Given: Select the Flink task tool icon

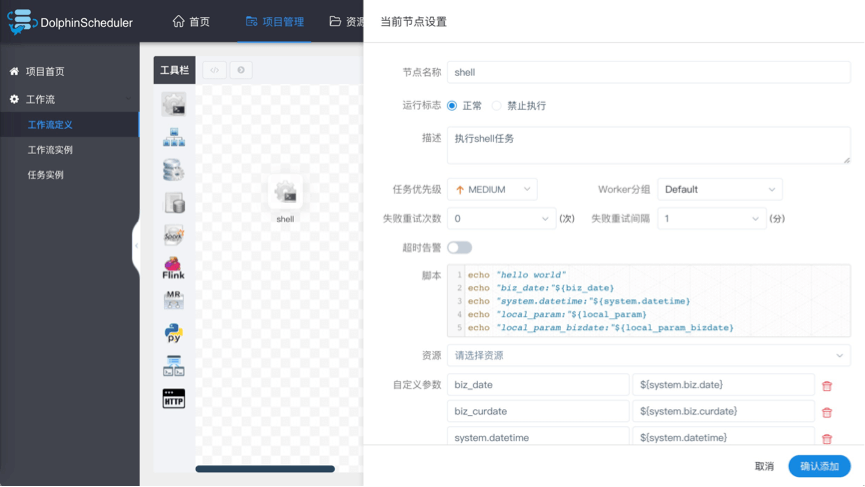Looking at the screenshot, I should coord(174,268).
